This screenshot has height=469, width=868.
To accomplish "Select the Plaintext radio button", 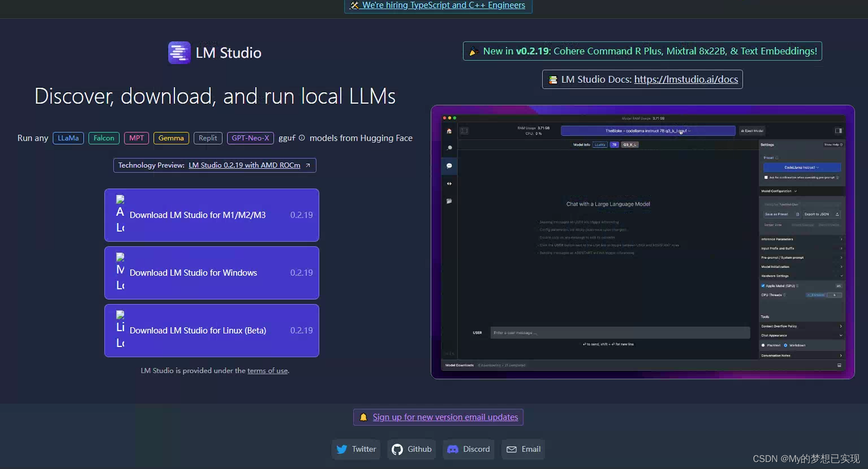I will point(763,345).
